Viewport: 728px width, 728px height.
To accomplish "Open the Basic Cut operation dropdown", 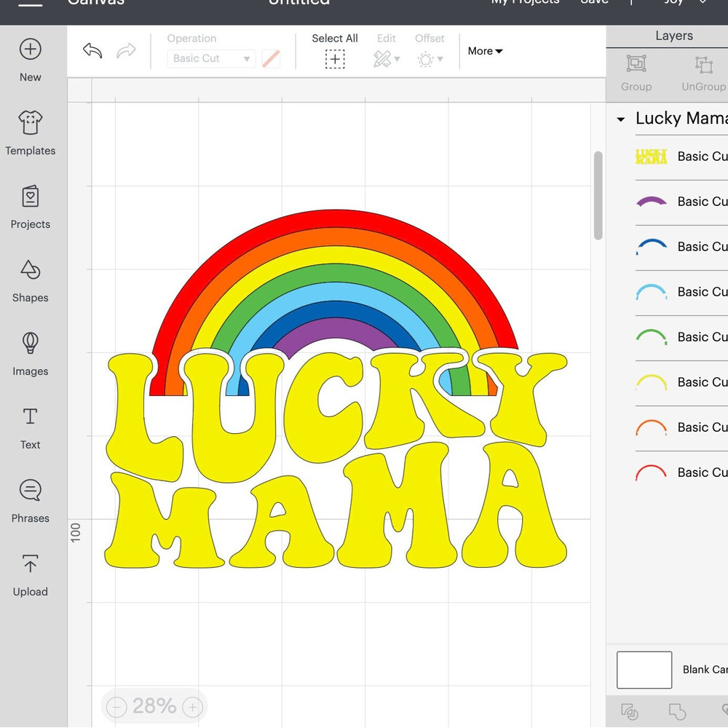I will coord(210,58).
